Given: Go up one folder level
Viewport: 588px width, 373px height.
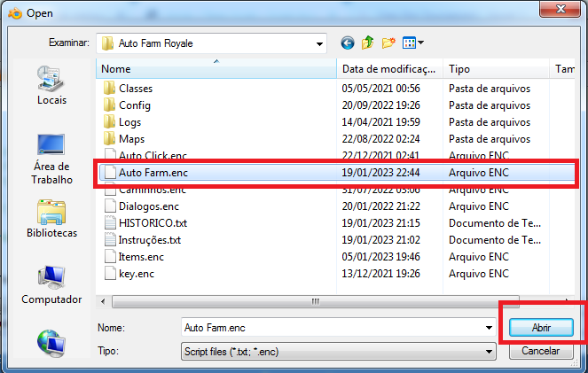Looking at the screenshot, I should [367, 43].
